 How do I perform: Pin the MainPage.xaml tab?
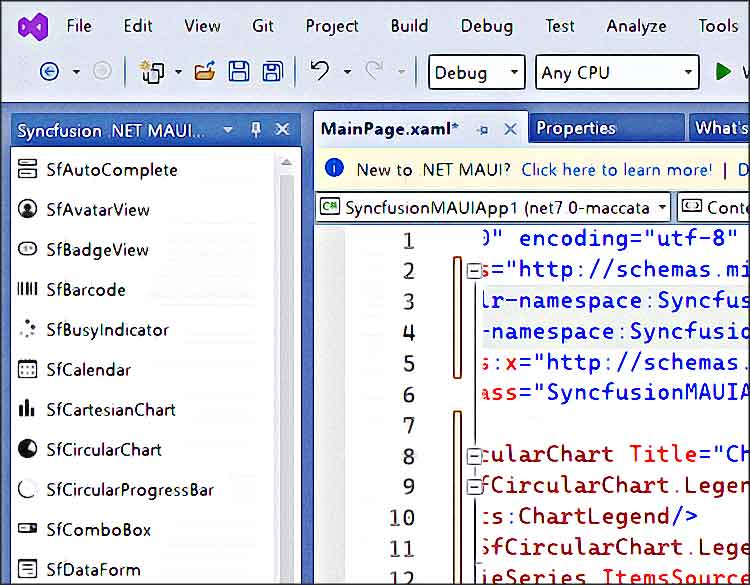click(483, 130)
